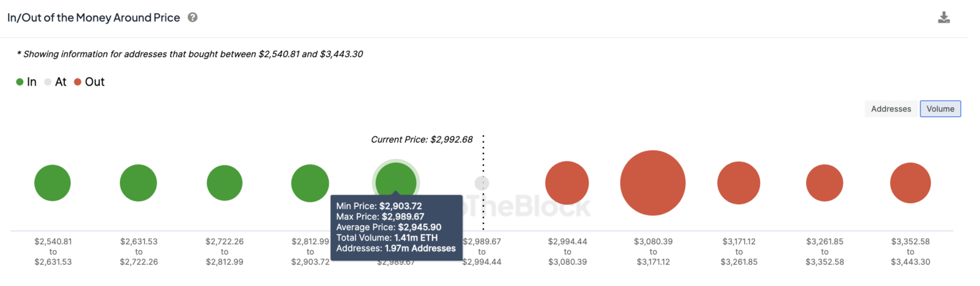Select the gray At legend dot
The image size is (980, 286).
(x=49, y=82)
